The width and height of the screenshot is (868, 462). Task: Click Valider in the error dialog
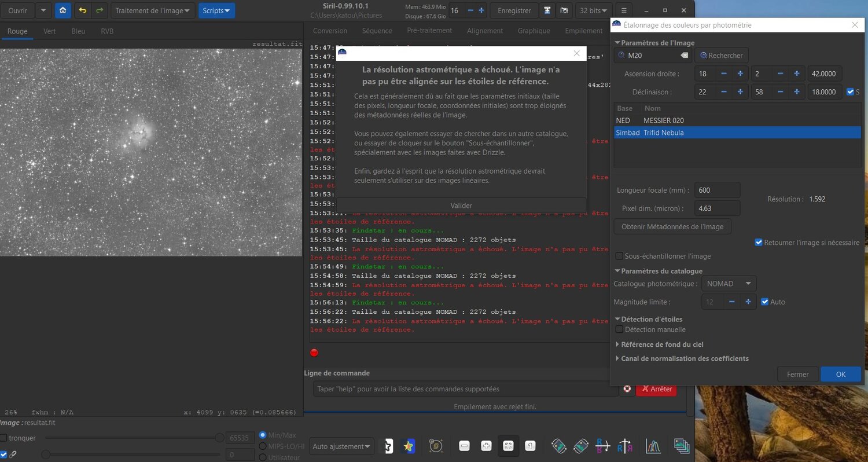461,206
